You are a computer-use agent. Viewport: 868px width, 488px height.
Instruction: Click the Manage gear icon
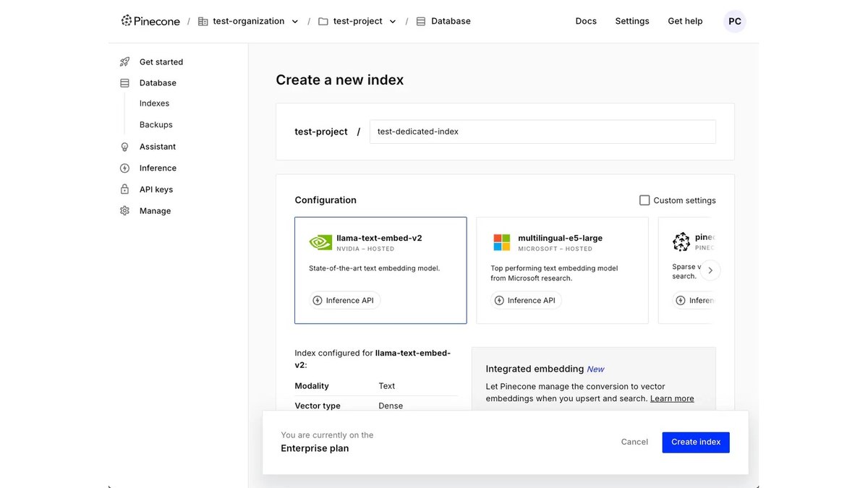click(x=124, y=211)
